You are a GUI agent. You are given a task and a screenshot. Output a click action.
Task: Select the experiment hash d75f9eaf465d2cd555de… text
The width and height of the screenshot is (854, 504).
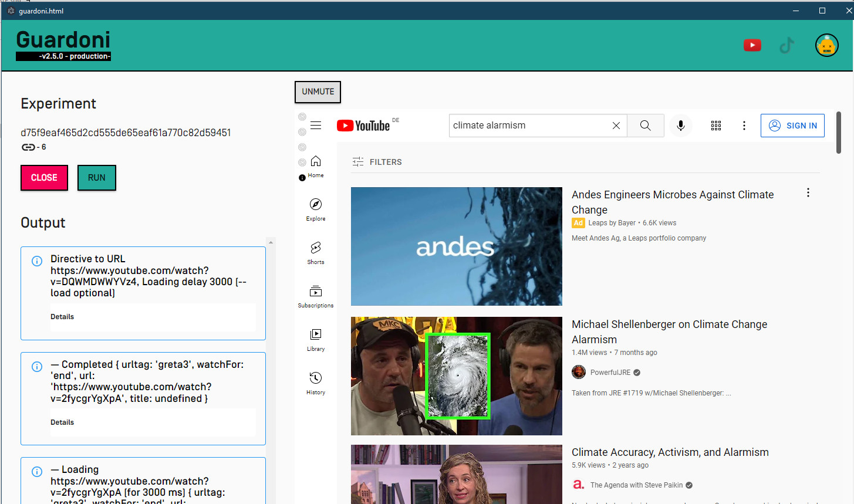tap(126, 133)
